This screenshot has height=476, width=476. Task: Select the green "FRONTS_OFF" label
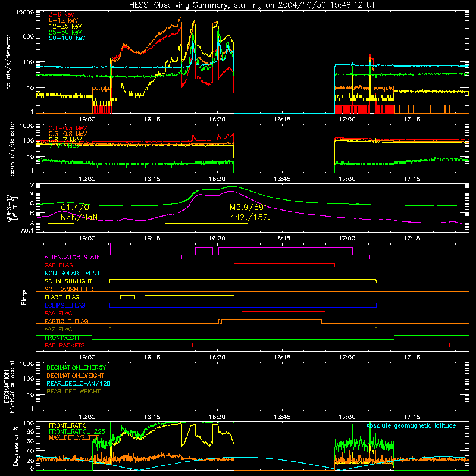pos(62,337)
